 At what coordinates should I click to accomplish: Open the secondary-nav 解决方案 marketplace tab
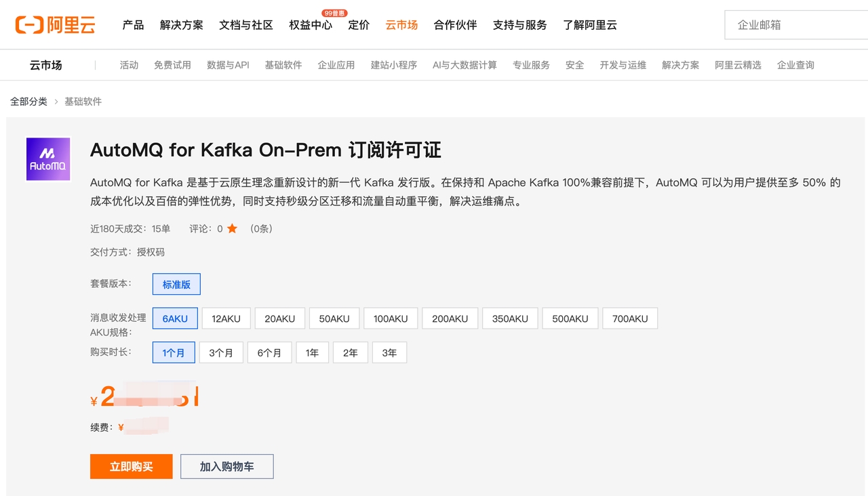[x=680, y=65]
